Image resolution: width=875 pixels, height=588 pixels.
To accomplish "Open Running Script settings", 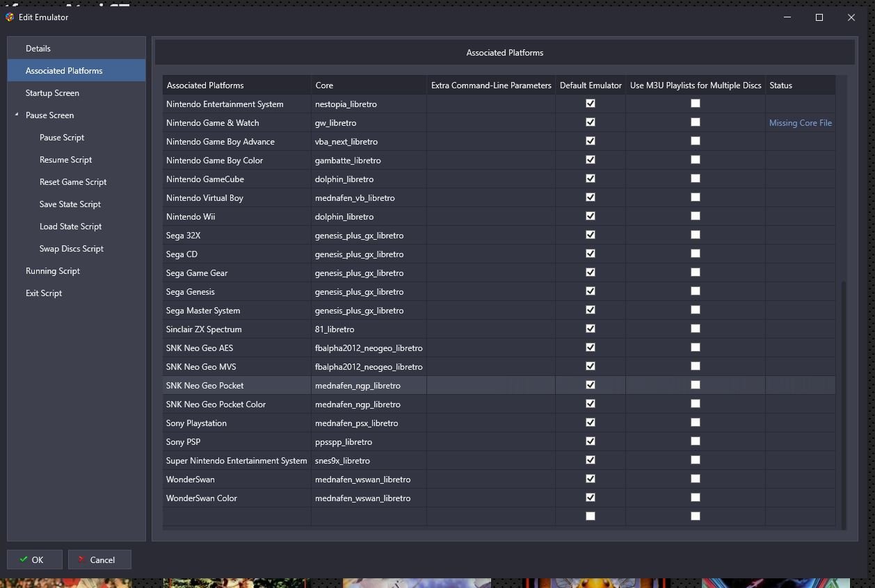I will pyautogui.click(x=77, y=271).
